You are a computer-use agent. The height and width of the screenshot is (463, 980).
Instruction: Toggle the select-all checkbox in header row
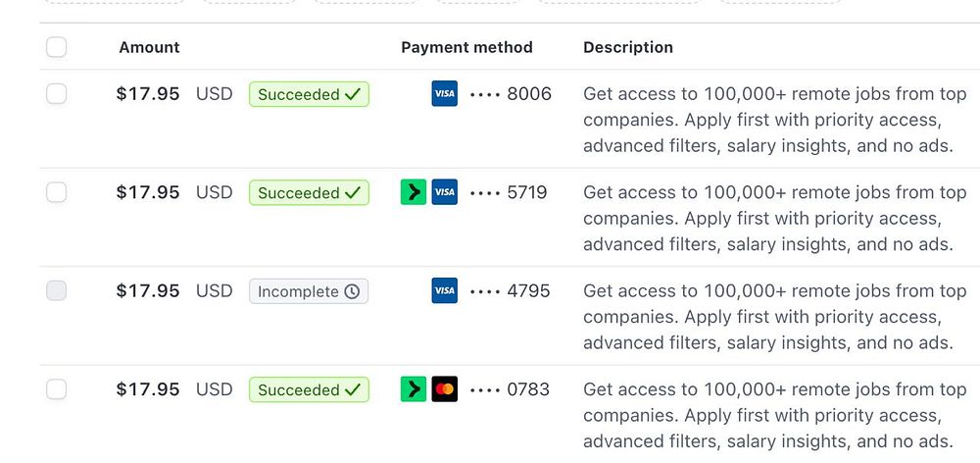57,47
